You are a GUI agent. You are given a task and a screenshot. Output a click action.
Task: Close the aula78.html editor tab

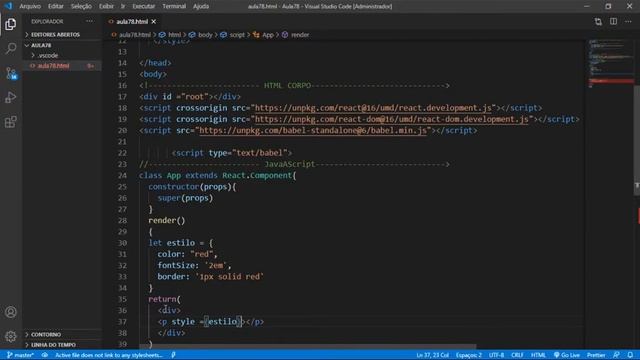(x=154, y=22)
